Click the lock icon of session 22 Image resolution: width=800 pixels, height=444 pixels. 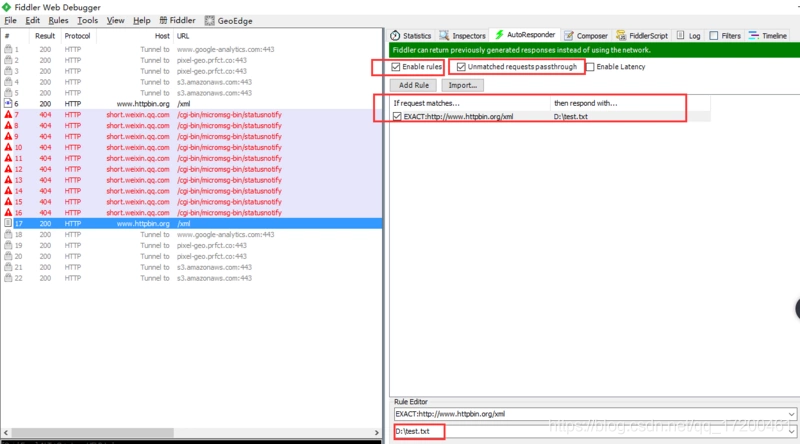point(8,278)
